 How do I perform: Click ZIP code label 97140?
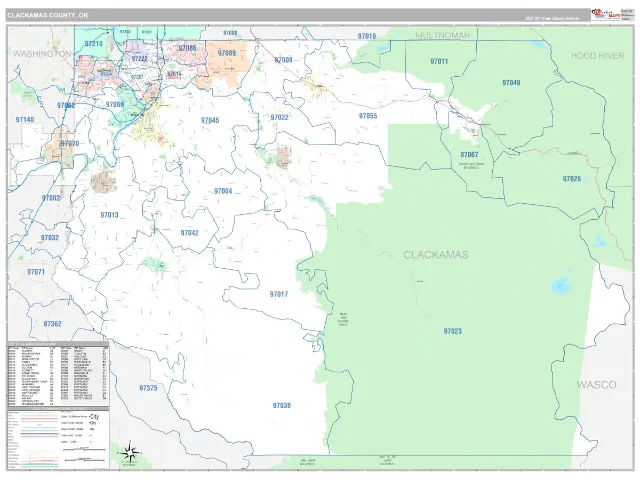[x=25, y=120]
